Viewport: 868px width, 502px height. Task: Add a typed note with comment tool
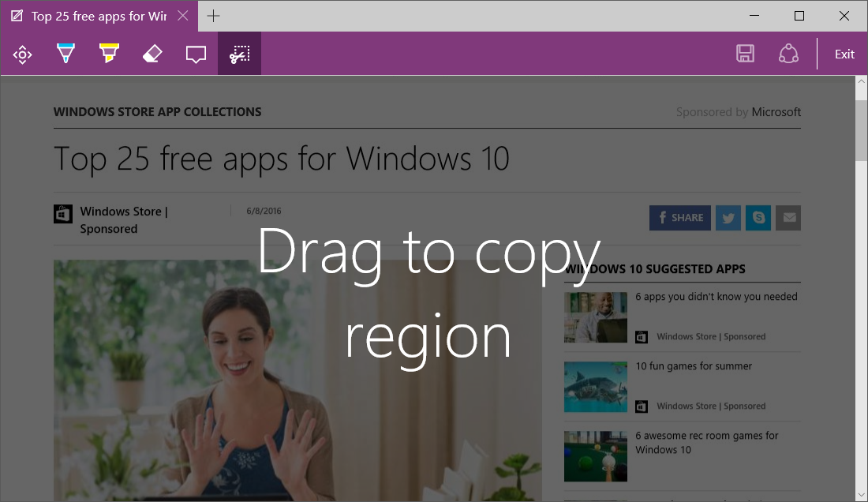click(x=196, y=54)
